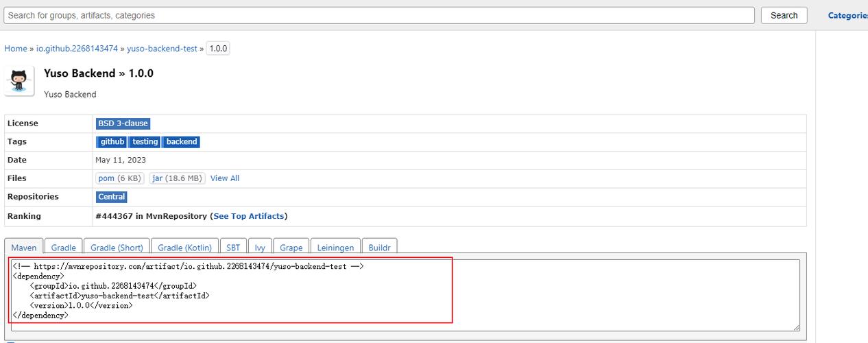868x343 pixels.
Task: Click the May 11, 2023 date value
Action: tap(121, 160)
